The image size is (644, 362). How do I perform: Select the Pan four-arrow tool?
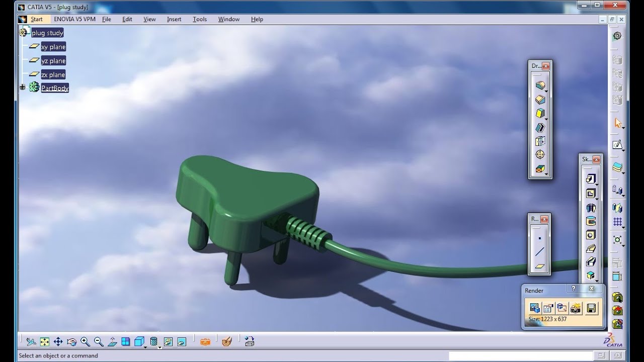coord(58,342)
